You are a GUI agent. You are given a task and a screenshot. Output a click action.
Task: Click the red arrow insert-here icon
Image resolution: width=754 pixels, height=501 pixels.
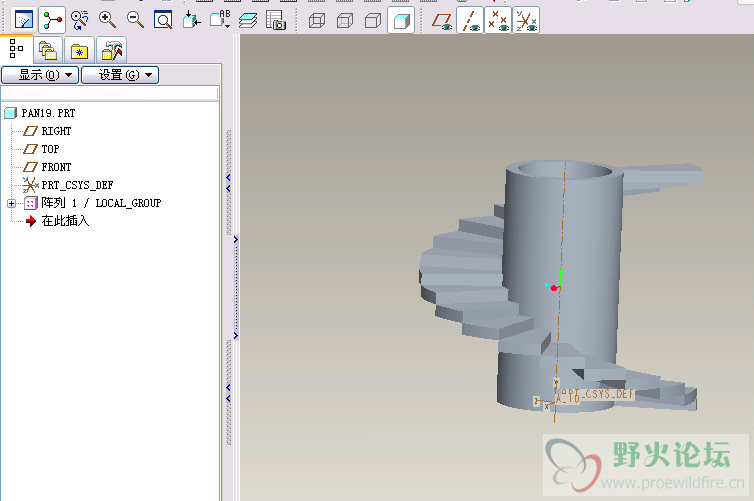click(x=31, y=221)
